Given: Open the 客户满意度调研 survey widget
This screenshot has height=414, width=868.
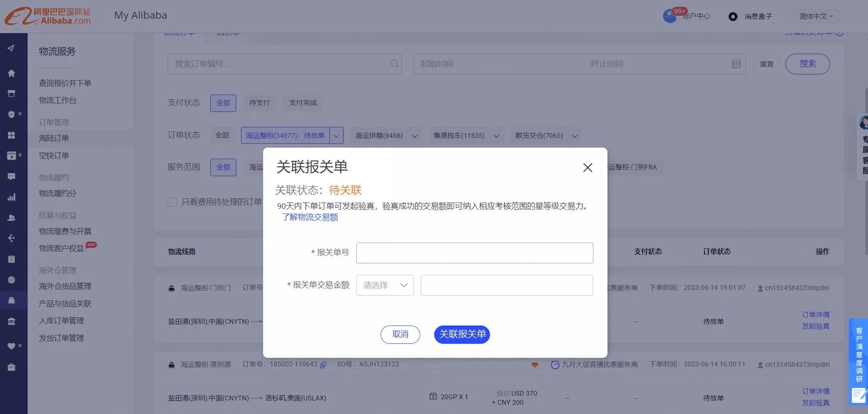Looking at the screenshot, I should point(859,361).
